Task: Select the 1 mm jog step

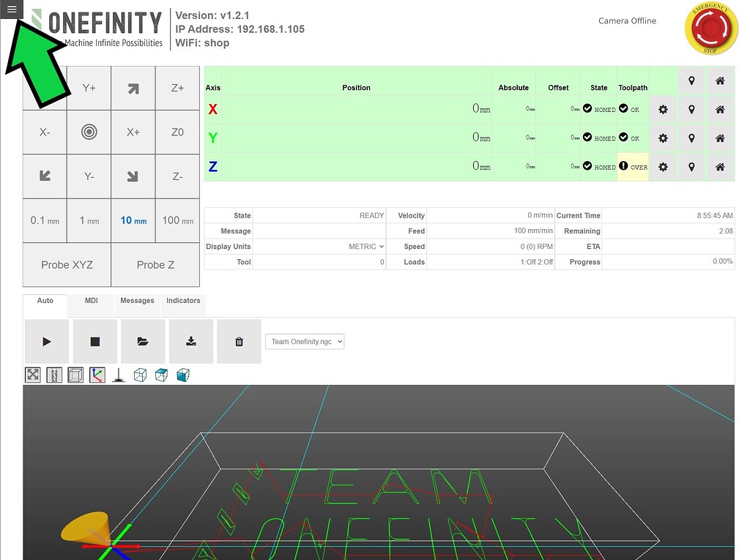Action: point(89,220)
